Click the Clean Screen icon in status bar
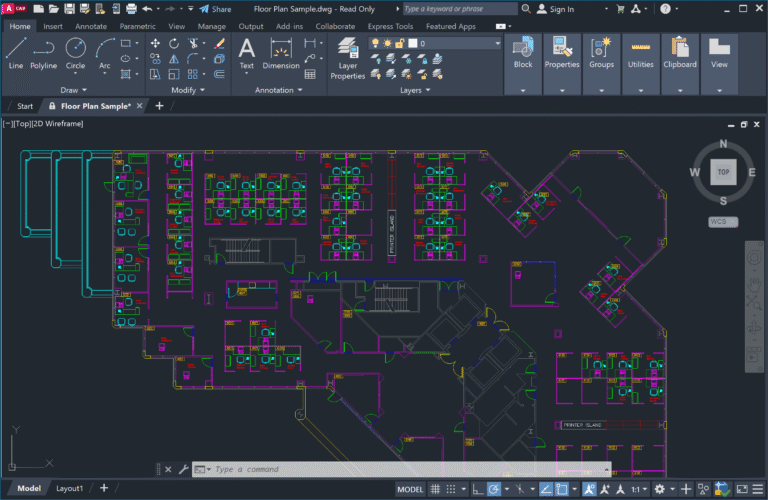This screenshot has width=768, height=500. click(742, 489)
